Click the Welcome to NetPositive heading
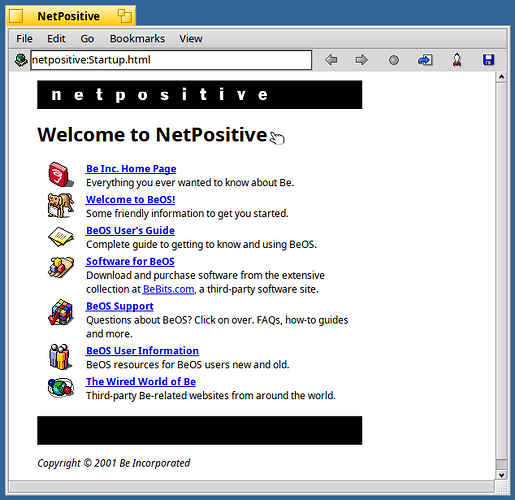The width and height of the screenshot is (515, 500). pyautogui.click(x=152, y=135)
